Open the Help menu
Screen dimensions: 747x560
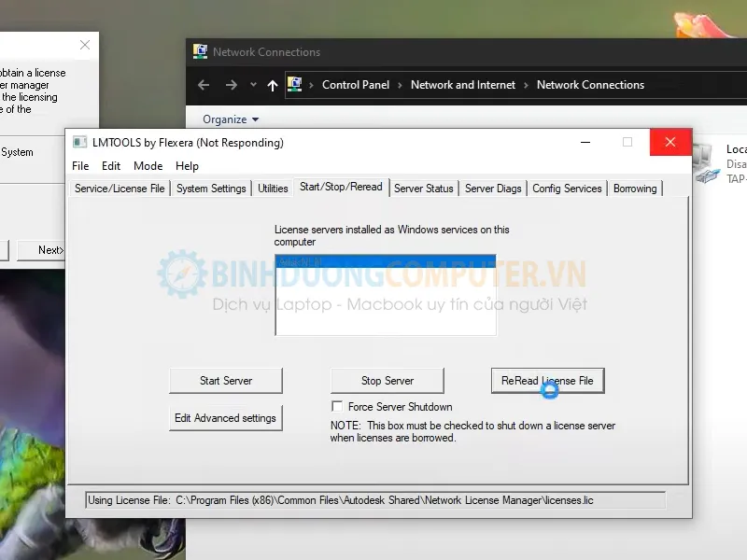(x=187, y=166)
